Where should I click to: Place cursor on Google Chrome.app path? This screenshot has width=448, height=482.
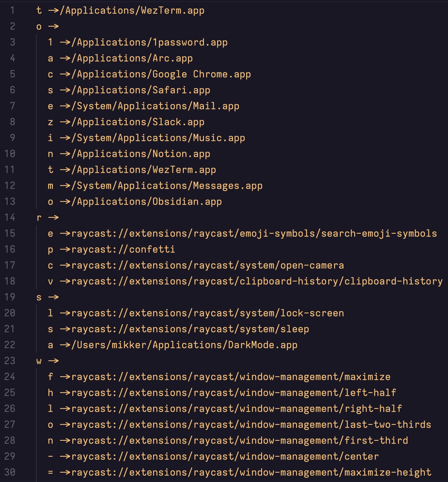161,74
